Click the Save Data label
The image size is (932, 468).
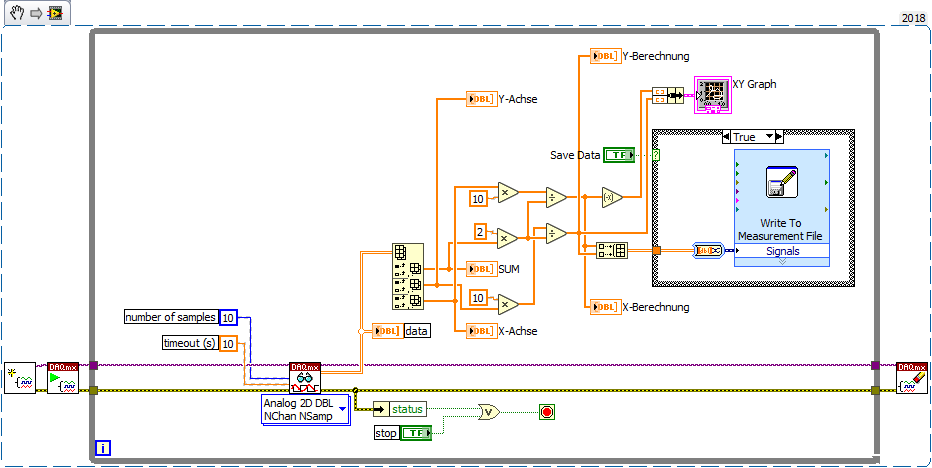click(575, 155)
